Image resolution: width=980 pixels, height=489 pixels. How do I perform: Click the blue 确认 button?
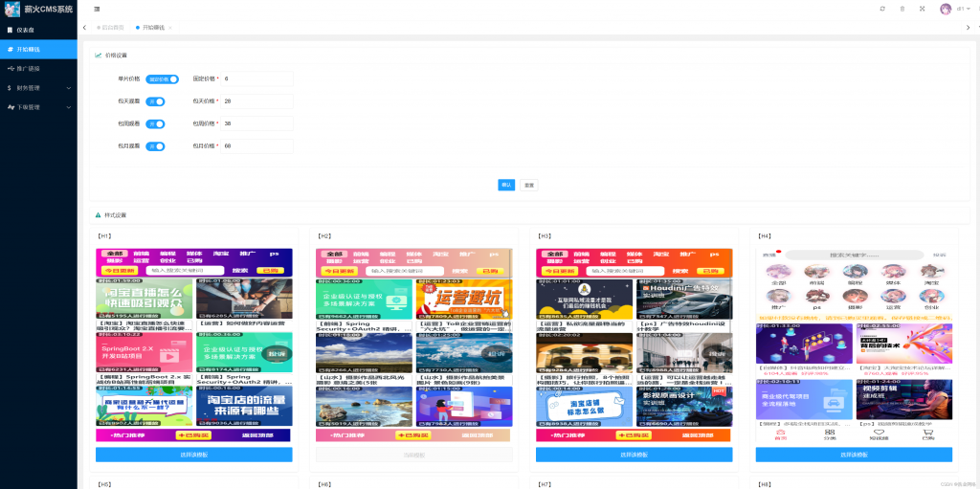(x=506, y=185)
